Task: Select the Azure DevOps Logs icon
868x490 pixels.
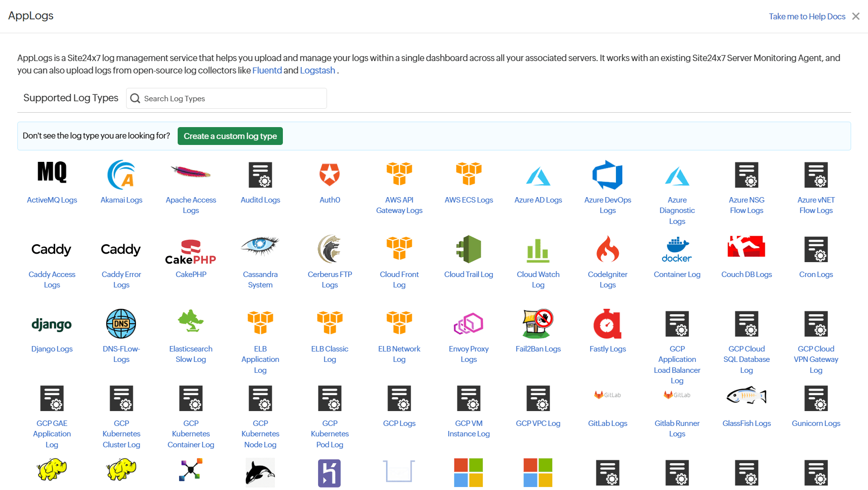Action: [x=607, y=175]
